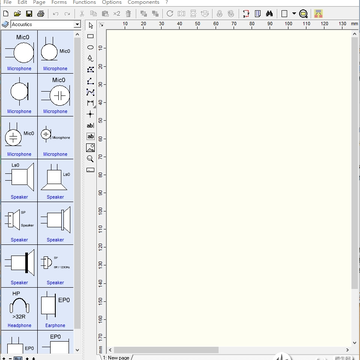The width and height of the screenshot is (360, 360).
Task: Pick the Microphone with Mic0 label above
Action: (19, 52)
